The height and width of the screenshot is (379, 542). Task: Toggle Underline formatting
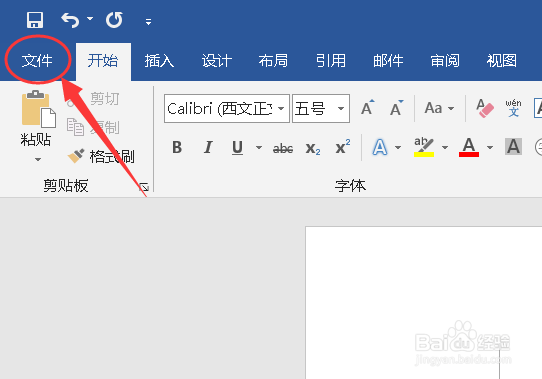point(237,148)
